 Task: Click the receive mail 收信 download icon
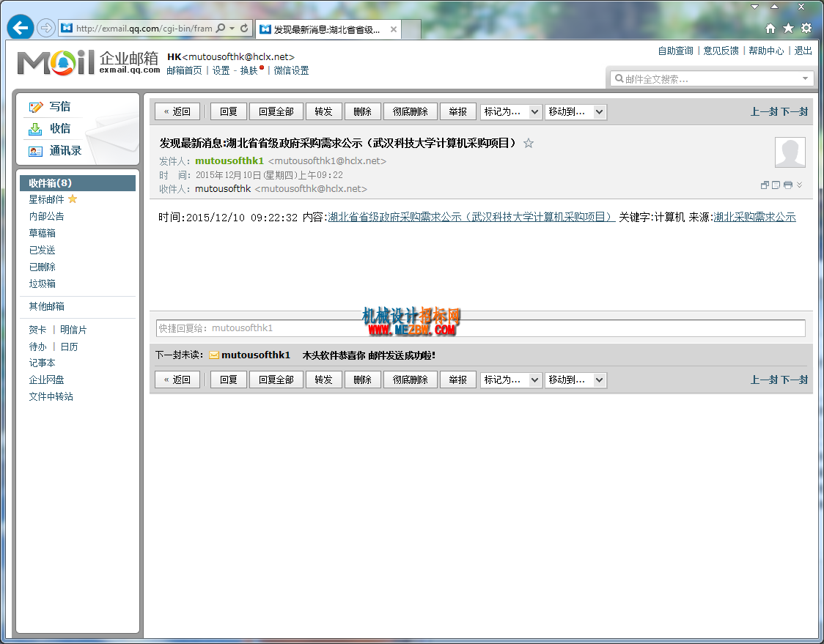pos(35,129)
